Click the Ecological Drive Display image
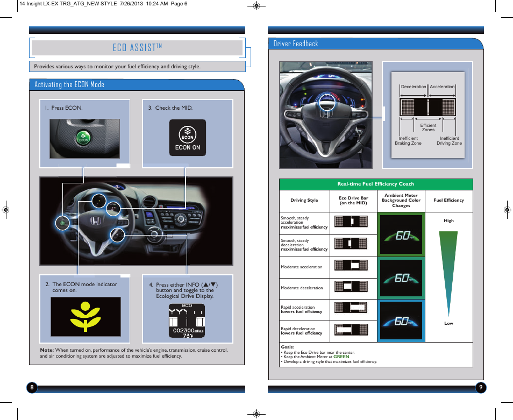 pos(187,321)
